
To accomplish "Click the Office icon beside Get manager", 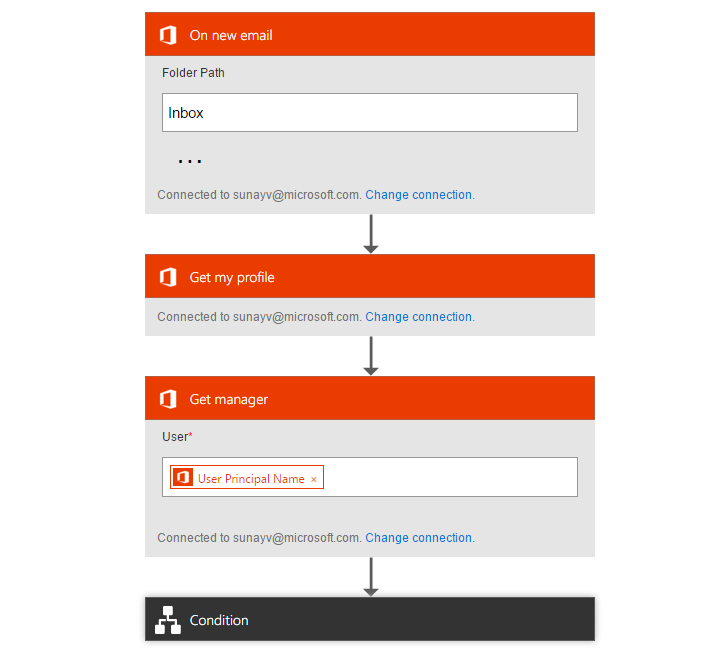I will 168,399.
